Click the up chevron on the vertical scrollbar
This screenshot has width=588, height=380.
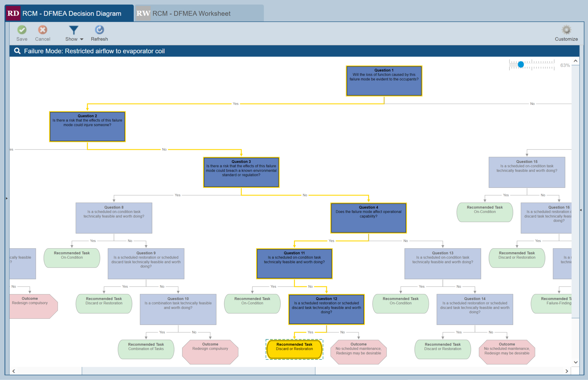coord(575,61)
